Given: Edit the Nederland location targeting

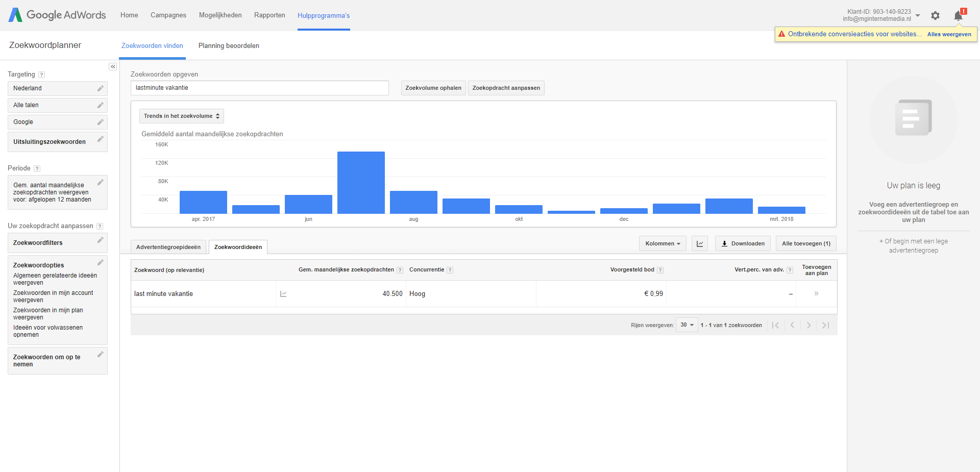Looking at the screenshot, I should tap(101, 88).
